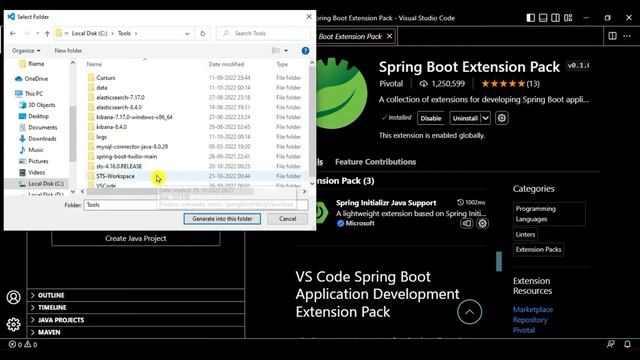The width and height of the screenshot is (640, 360).
Task: Select the elasticsearch-8.4.0 folder
Action: click(119, 107)
